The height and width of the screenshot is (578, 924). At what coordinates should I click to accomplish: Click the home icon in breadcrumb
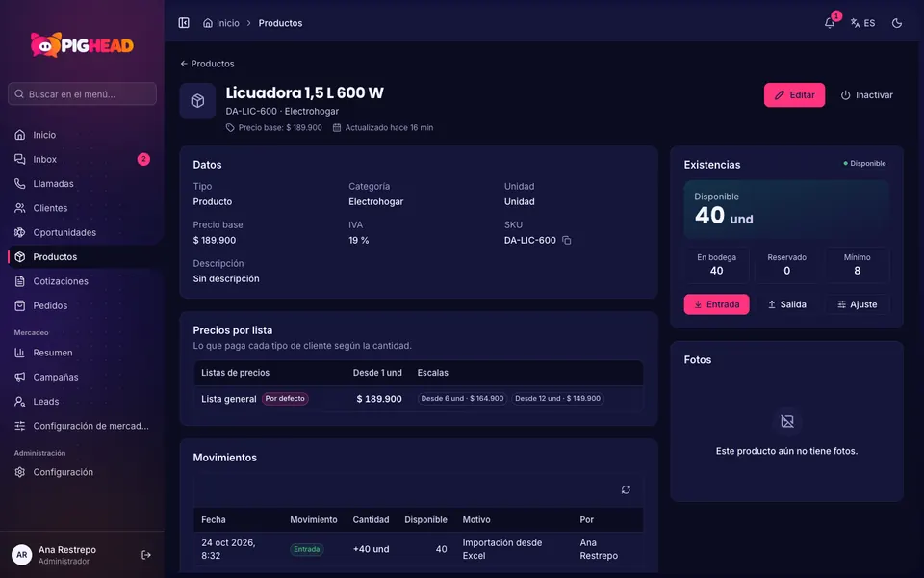(x=208, y=23)
